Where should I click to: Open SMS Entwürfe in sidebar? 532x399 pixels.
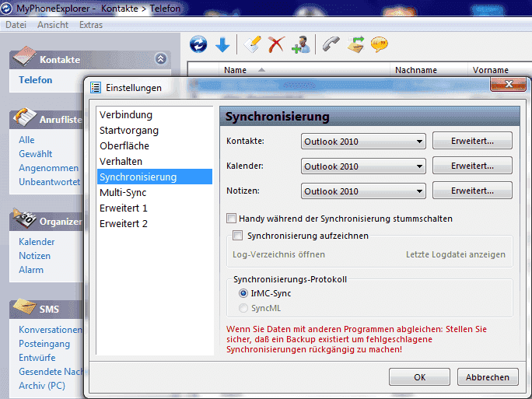tap(37, 358)
